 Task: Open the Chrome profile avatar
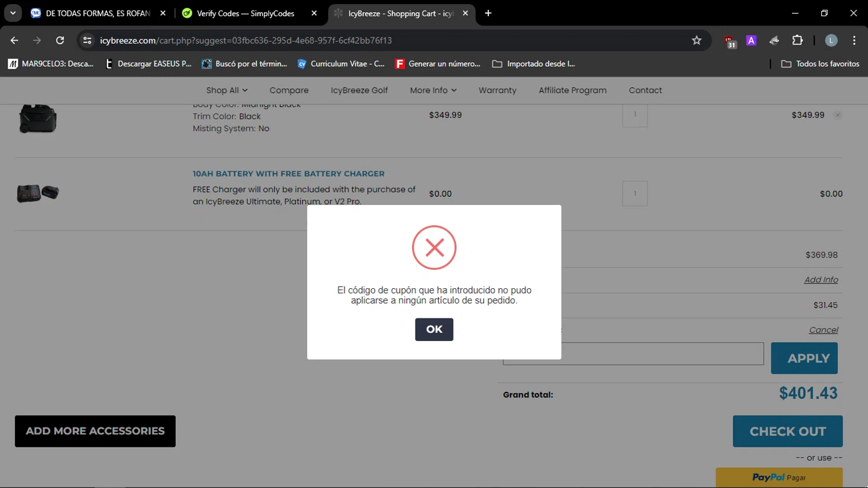point(831,41)
